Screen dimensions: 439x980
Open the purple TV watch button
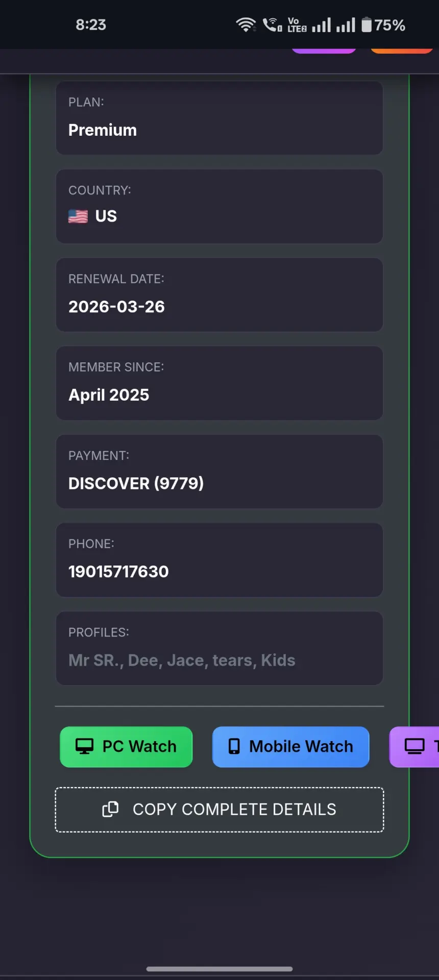(x=414, y=747)
